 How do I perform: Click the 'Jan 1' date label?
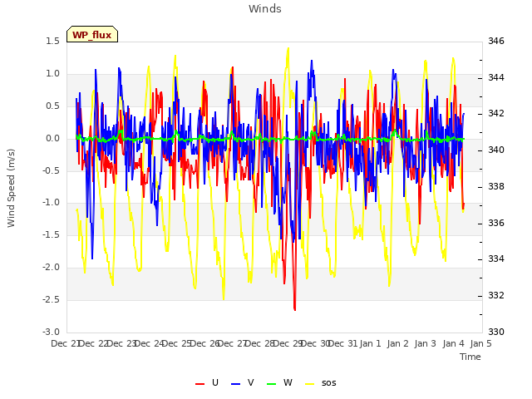371,343
